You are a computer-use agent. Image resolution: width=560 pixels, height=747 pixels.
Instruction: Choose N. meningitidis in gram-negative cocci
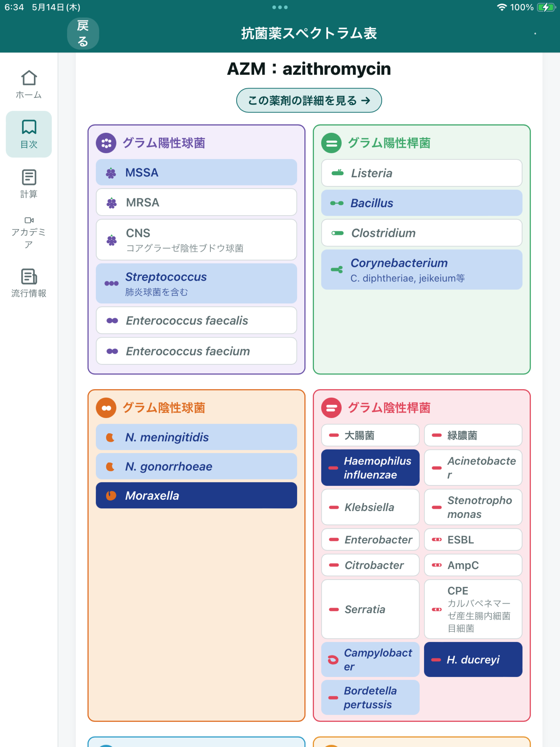pos(196,437)
